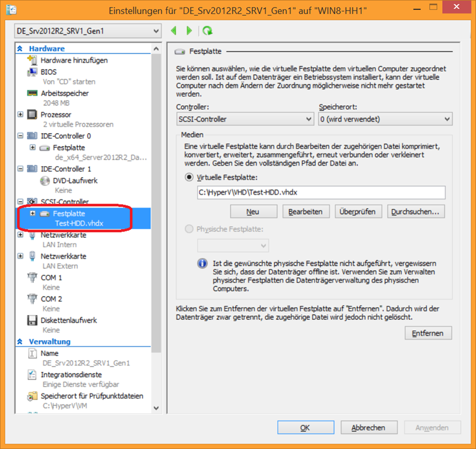This screenshot has height=449, width=476.
Task: Expand the LAN Intern Netzwerkkarte node
Action: pyautogui.click(x=20, y=234)
